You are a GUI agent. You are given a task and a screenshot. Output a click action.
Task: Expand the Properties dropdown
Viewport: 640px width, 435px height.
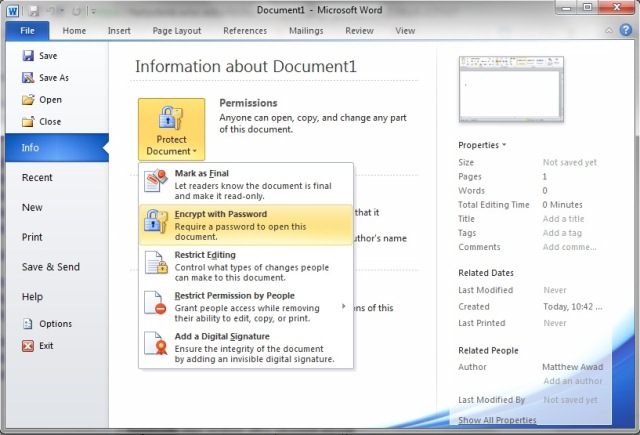482,145
